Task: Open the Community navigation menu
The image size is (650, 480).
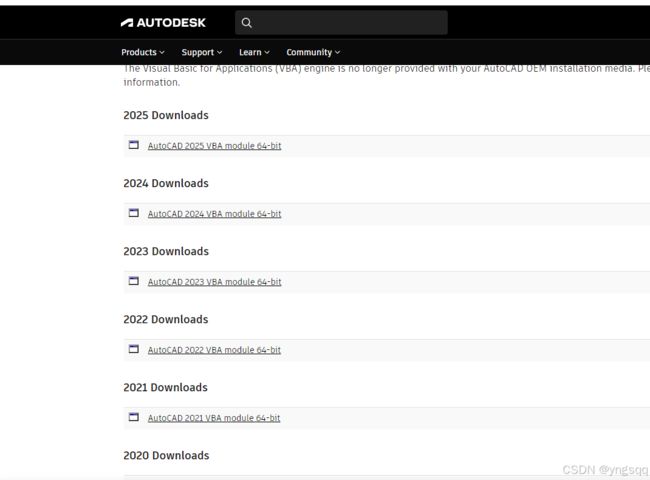Action: [313, 52]
